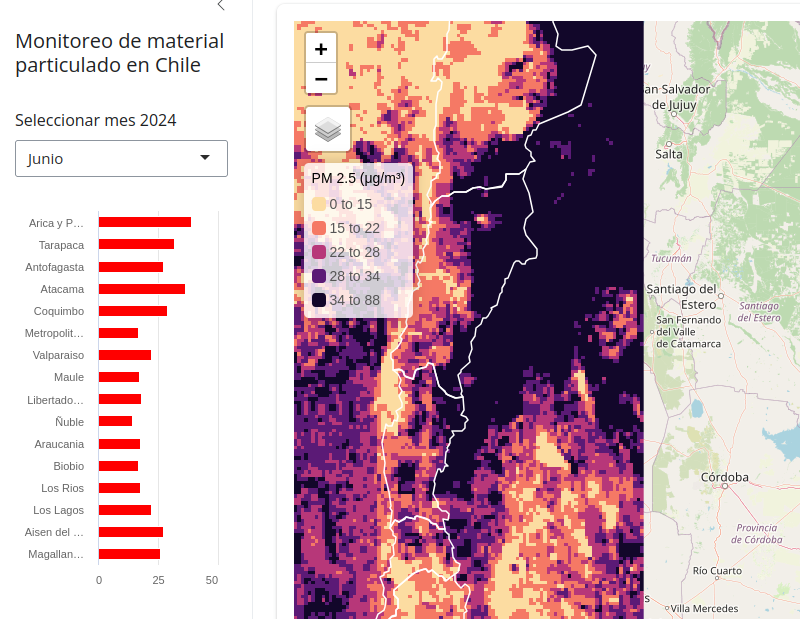Click the Los Lagos bar
Viewport: 800px width, 619px height.
124,510
